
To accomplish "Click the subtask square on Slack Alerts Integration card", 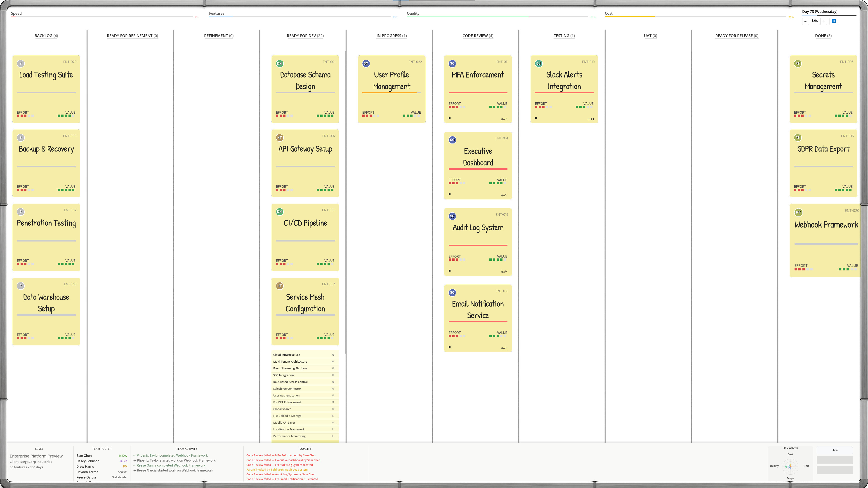I will [536, 118].
